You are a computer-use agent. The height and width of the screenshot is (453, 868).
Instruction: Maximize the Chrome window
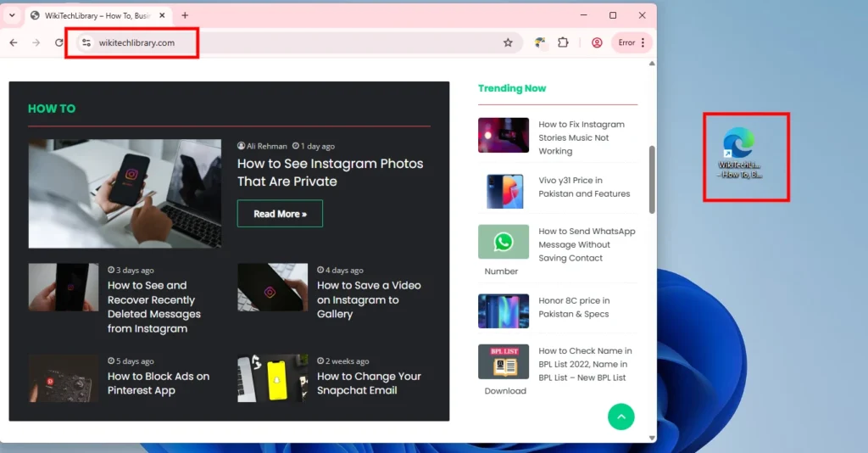(613, 15)
